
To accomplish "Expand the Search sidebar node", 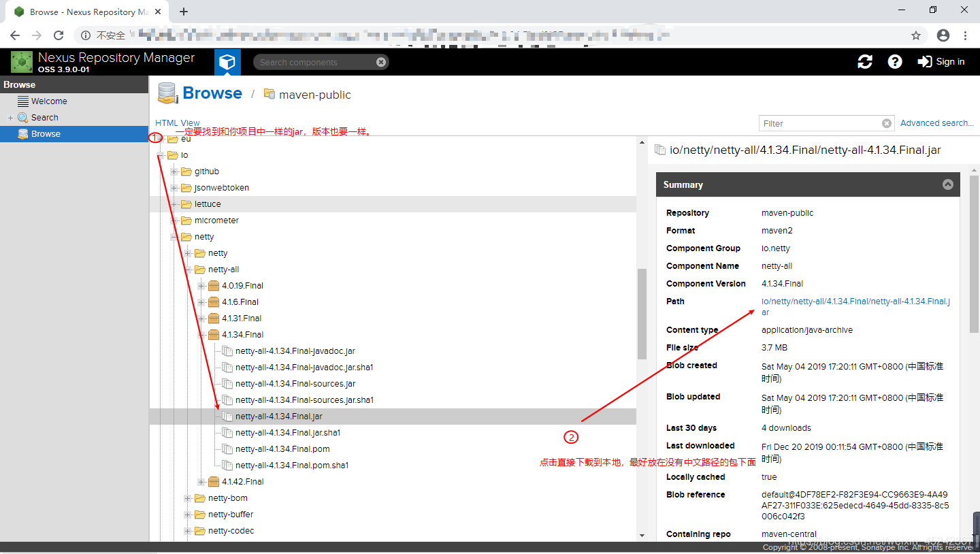I will (10, 118).
